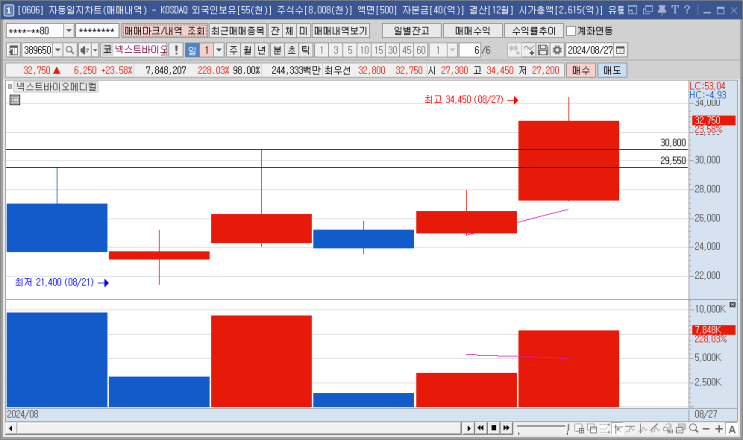Open chart settings gear icon
Viewport: 743px width, 440px height.
557,50
